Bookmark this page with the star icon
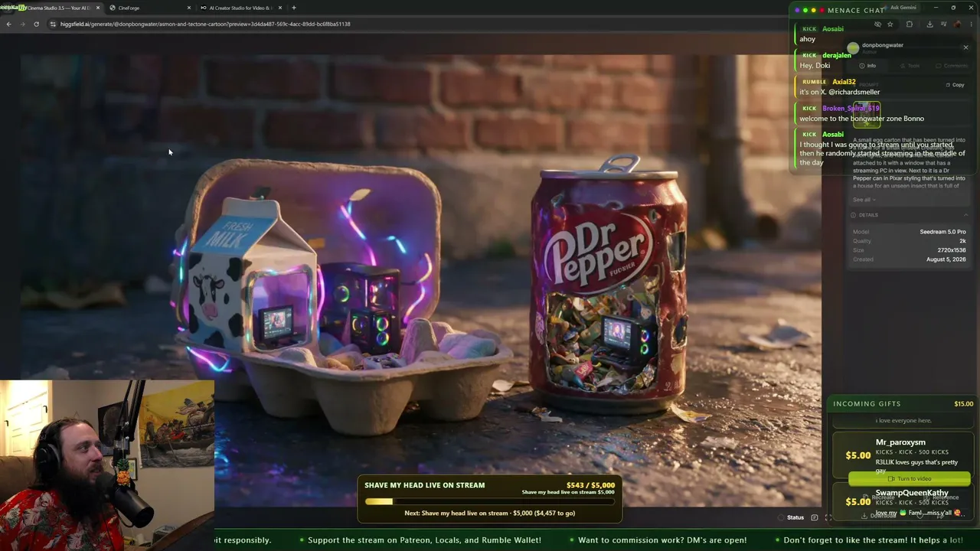 [890, 24]
